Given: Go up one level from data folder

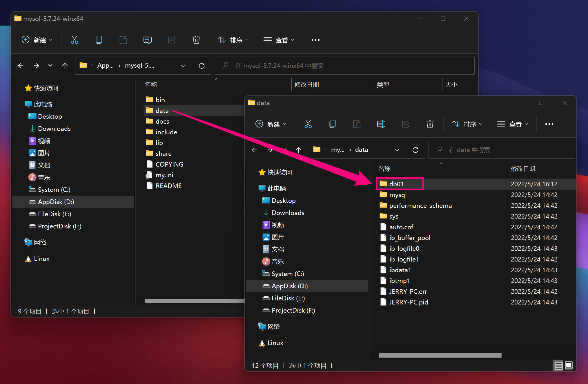Looking at the screenshot, I should click(299, 150).
